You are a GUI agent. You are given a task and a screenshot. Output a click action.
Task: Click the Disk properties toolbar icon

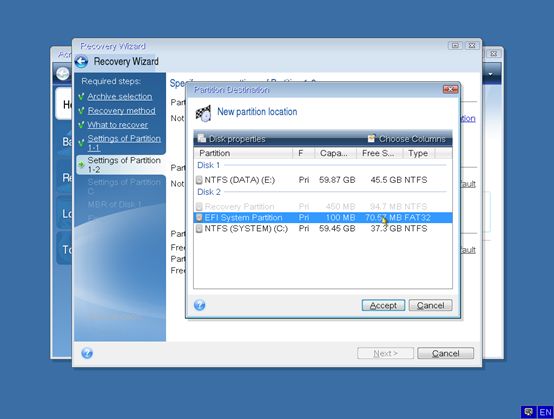pos(202,138)
